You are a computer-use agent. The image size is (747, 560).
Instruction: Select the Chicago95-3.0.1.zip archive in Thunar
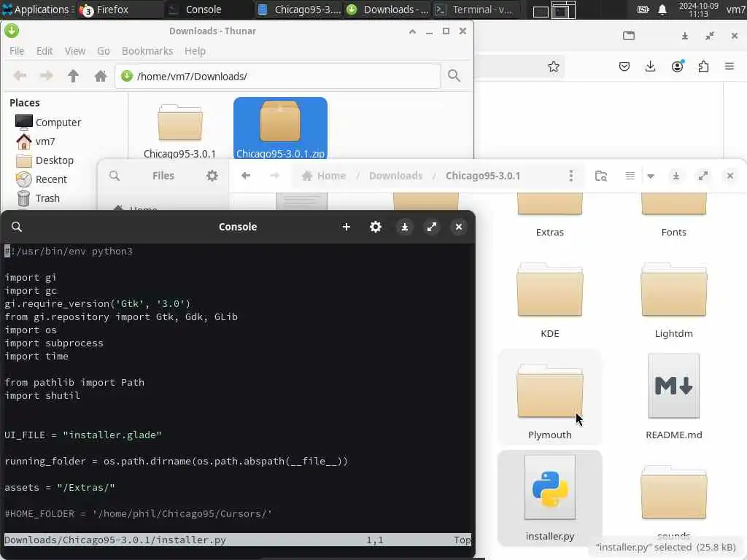280,128
